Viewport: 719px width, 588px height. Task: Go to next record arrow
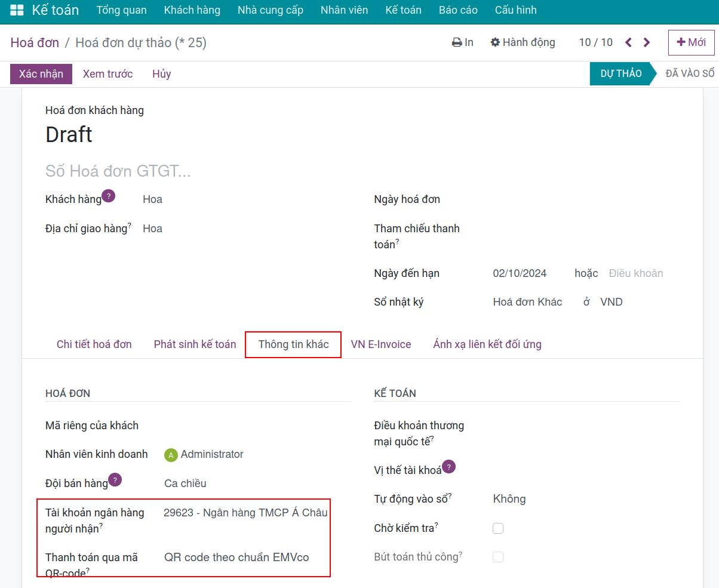click(x=647, y=42)
